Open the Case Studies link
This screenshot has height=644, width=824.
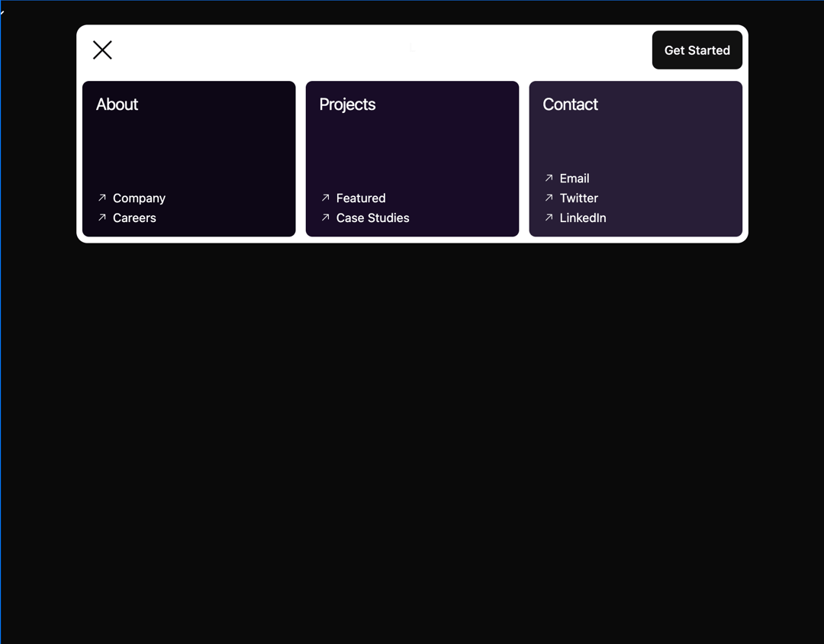365,217
